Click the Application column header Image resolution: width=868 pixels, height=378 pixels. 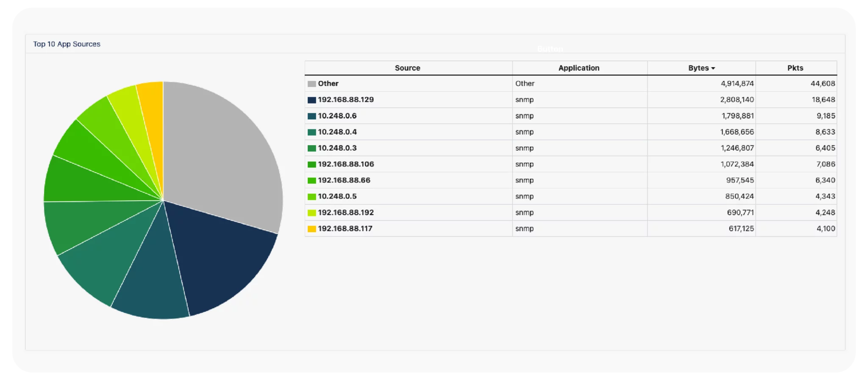pos(579,68)
